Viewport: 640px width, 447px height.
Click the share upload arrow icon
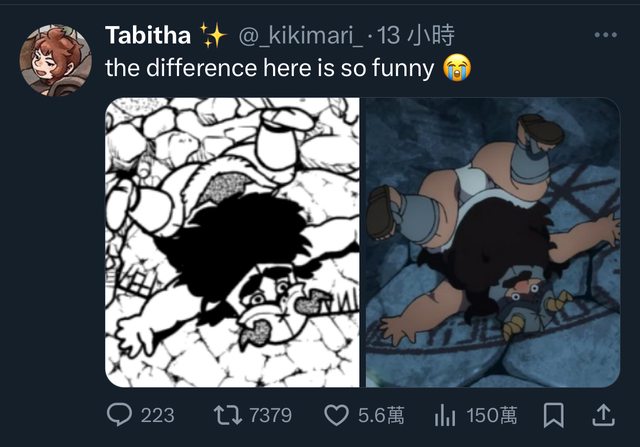point(603,413)
